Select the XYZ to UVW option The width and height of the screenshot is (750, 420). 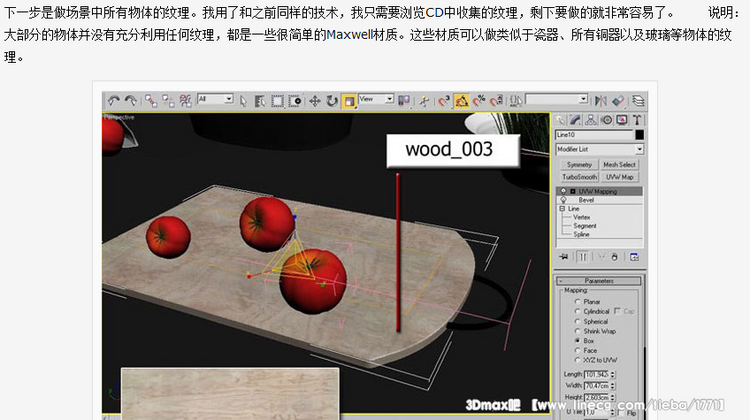[596, 360]
